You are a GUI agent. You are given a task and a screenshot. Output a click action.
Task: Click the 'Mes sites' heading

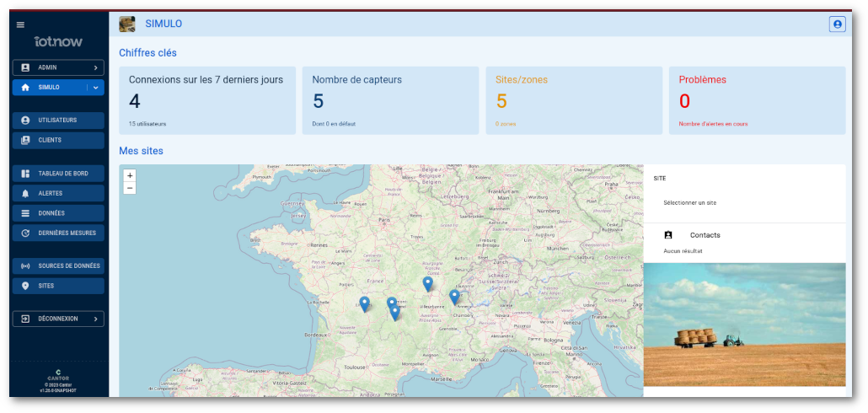click(142, 151)
